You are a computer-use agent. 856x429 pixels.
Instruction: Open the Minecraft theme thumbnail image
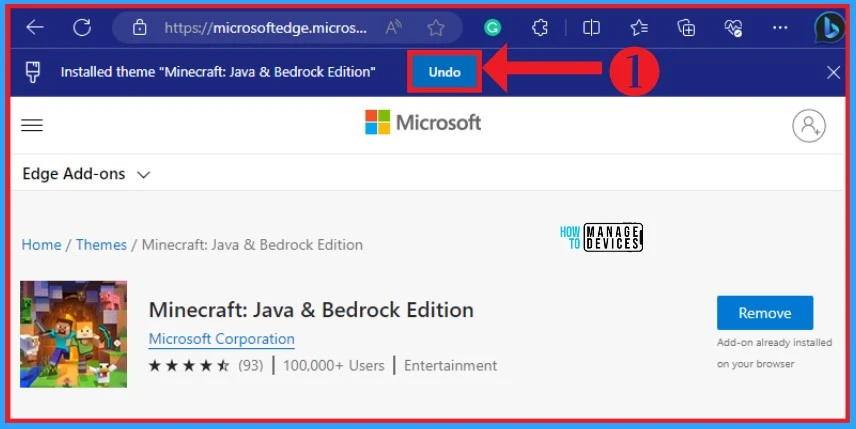click(x=74, y=334)
